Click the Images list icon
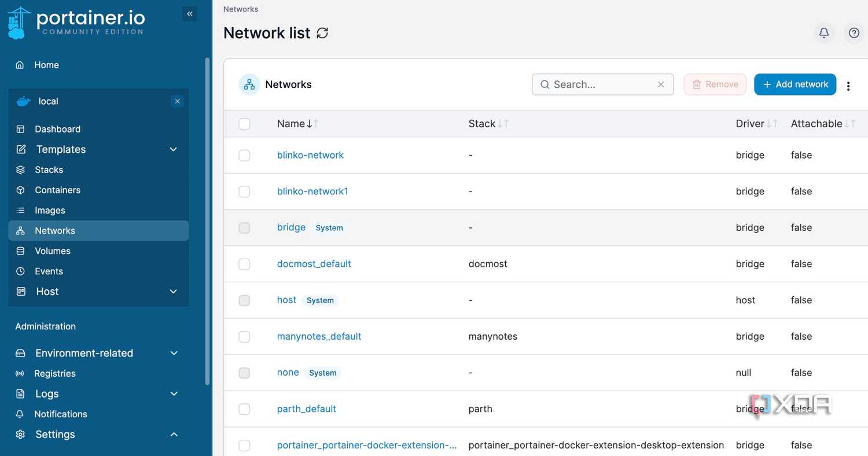 pyautogui.click(x=21, y=210)
